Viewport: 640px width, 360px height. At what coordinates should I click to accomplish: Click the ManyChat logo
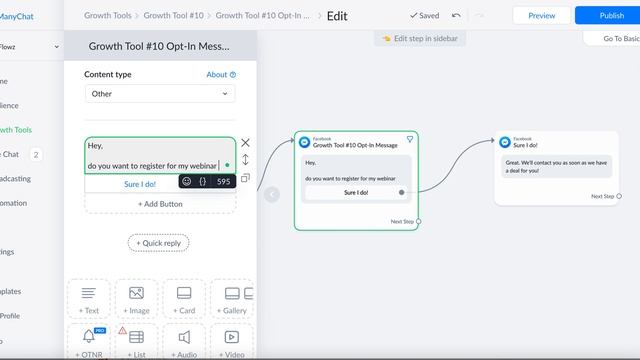(x=16, y=16)
